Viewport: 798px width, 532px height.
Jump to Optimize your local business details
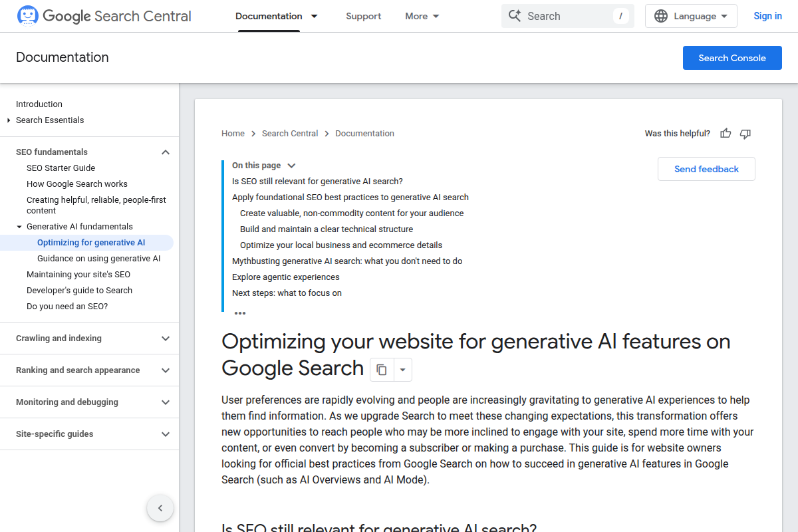(341, 245)
